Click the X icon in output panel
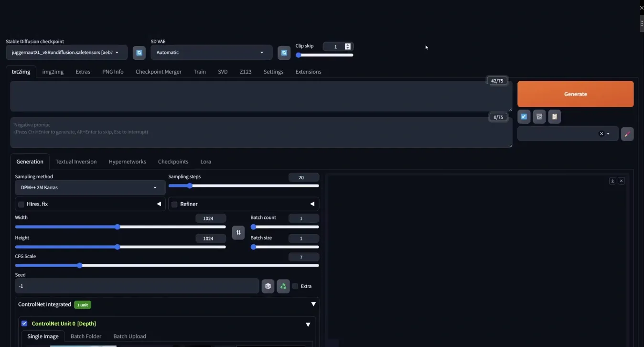This screenshot has width=644, height=347. tap(622, 181)
